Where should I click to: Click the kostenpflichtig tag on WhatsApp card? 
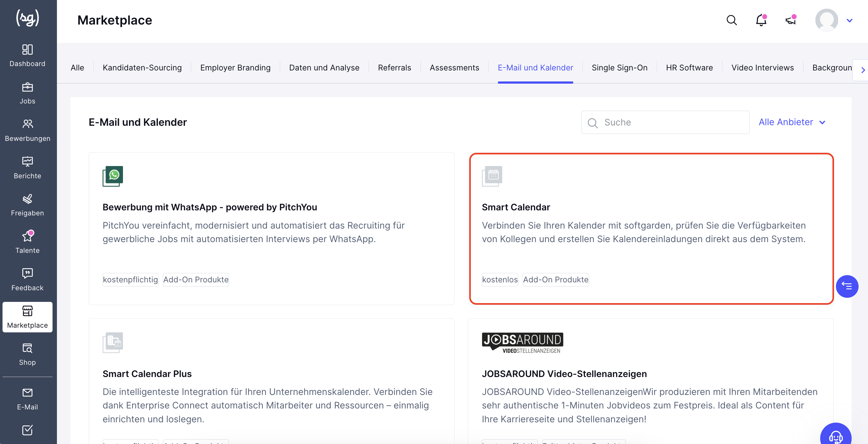(130, 280)
